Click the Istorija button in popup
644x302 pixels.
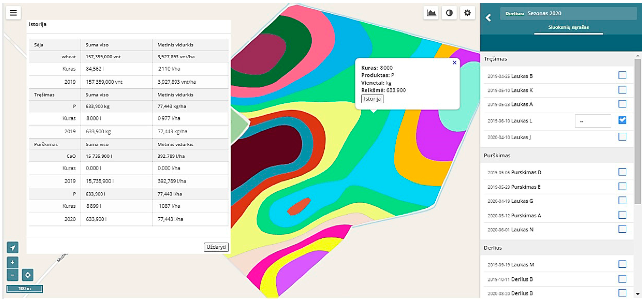pyautogui.click(x=372, y=99)
